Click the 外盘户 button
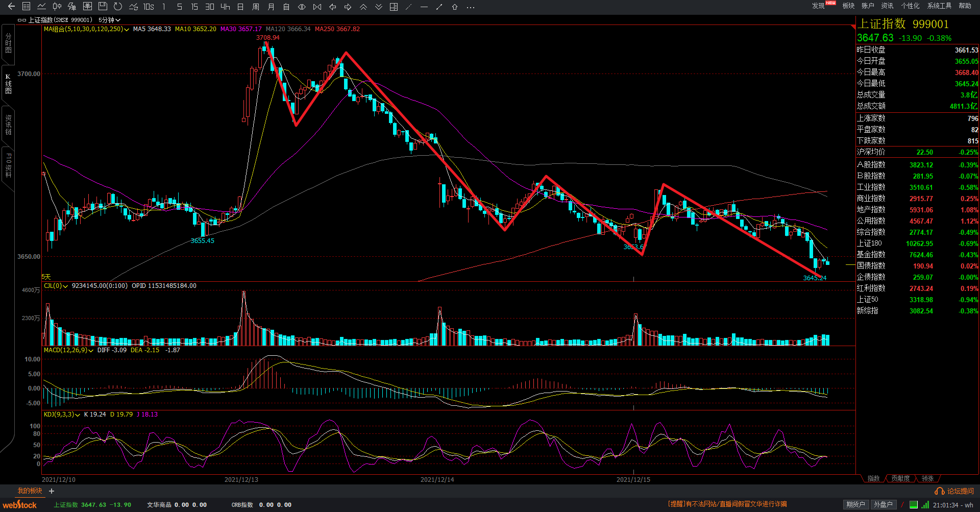Image resolution: width=980 pixels, height=512 pixels. [883, 504]
